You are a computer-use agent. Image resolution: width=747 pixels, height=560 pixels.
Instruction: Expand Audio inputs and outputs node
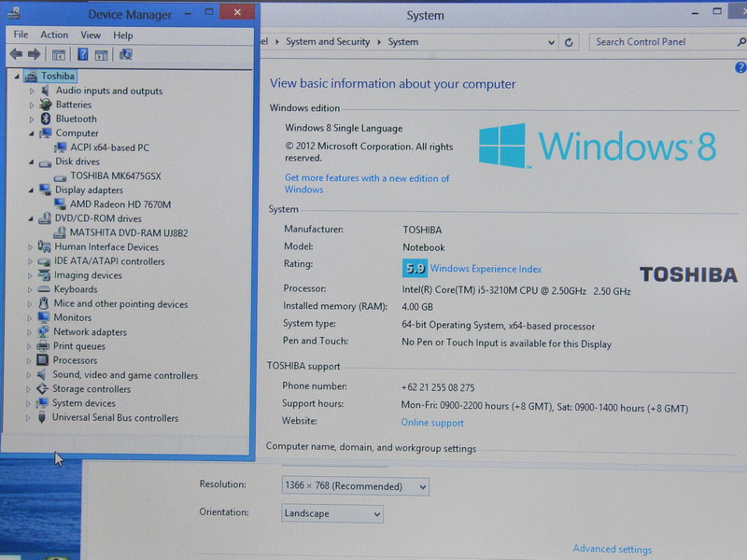(x=32, y=91)
